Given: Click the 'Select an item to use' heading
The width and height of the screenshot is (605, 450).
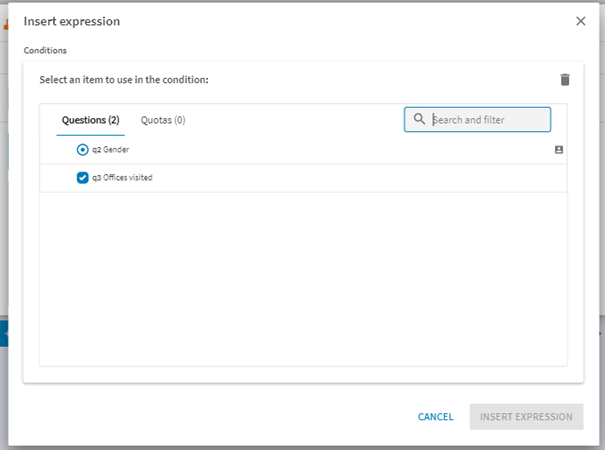Looking at the screenshot, I should point(124,80).
